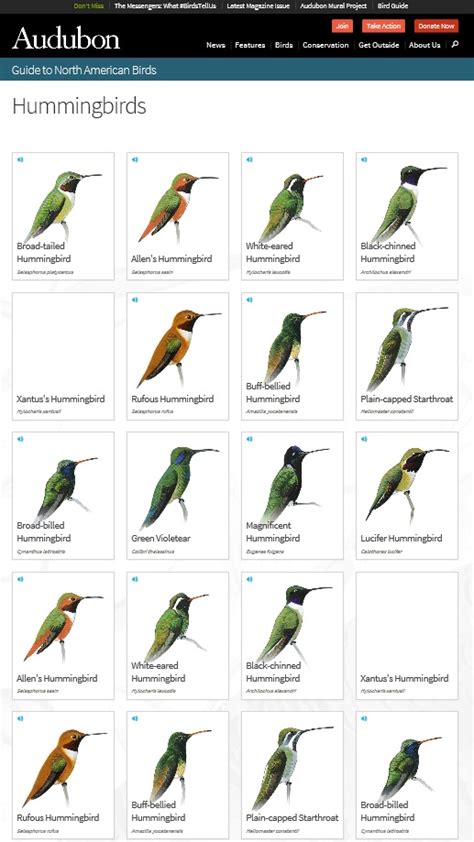474x842 pixels.
Task: Select Get Outside in the navigation bar
Action: click(379, 45)
